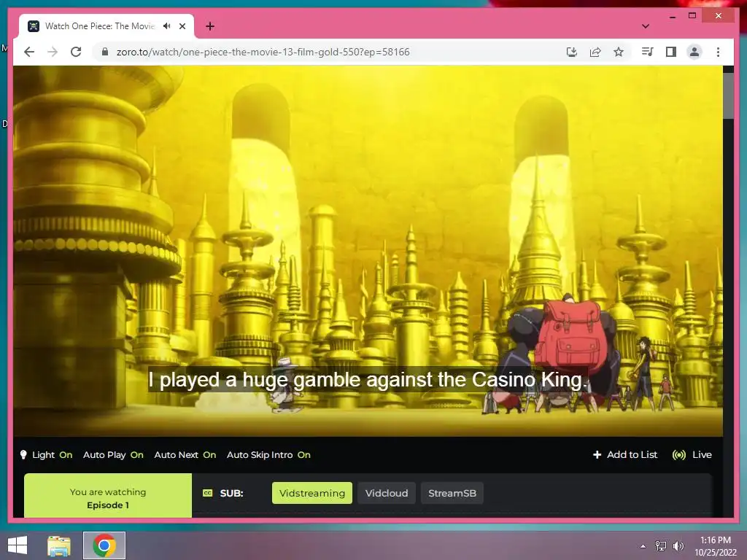This screenshot has height=560, width=747.
Task: Open clock showing 1:16 PM
Action: (x=716, y=546)
